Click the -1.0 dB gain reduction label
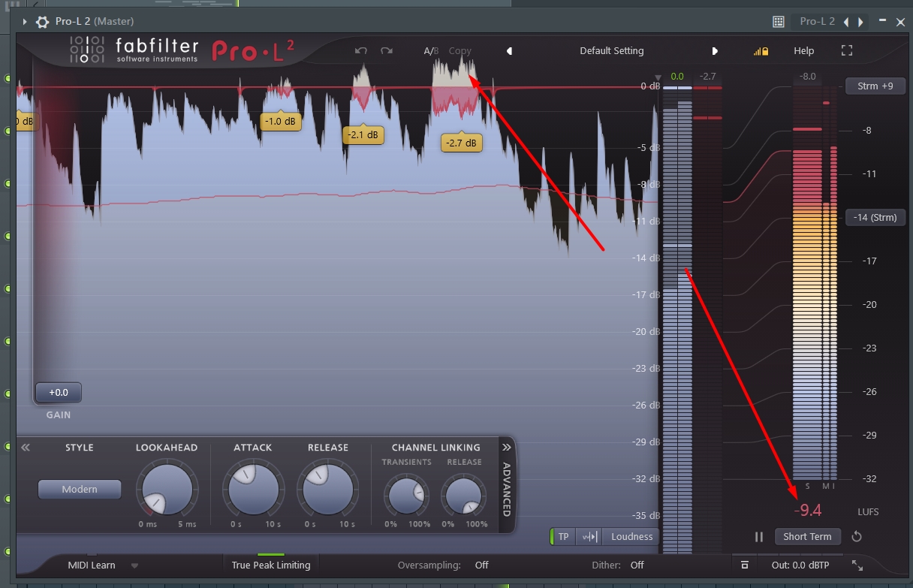913x588 pixels. pos(281,121)
